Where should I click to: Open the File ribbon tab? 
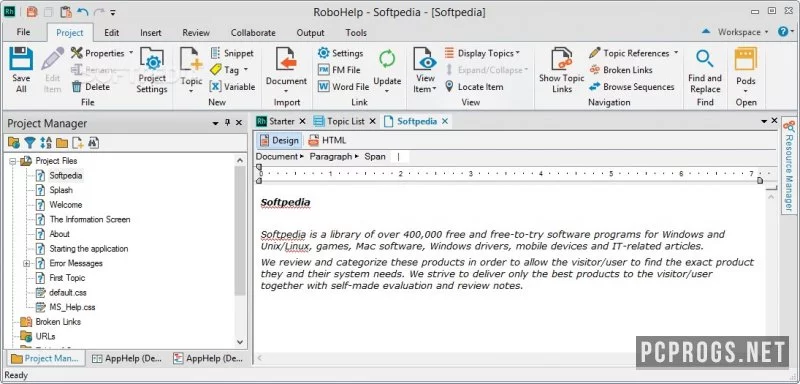(23, 32)
